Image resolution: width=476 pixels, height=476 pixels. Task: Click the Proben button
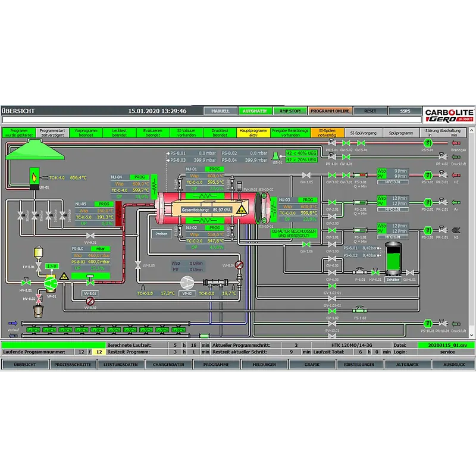(x=161, y=234)
